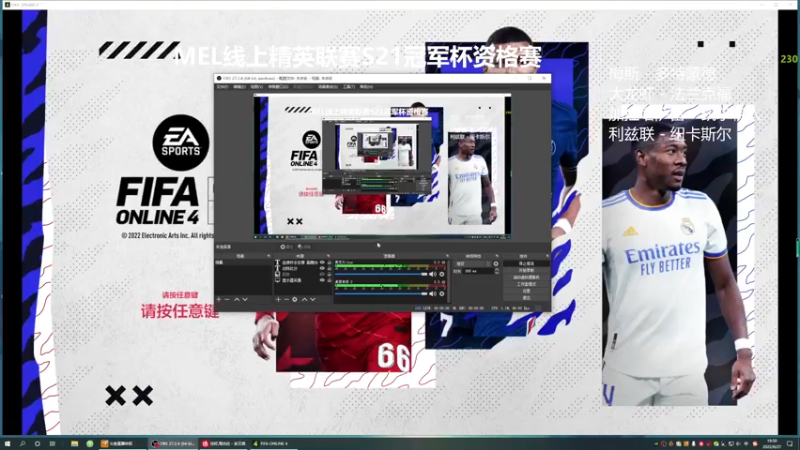Click Filters button above the docks
This screenshot has height=450, width=800.
point(305,247)
